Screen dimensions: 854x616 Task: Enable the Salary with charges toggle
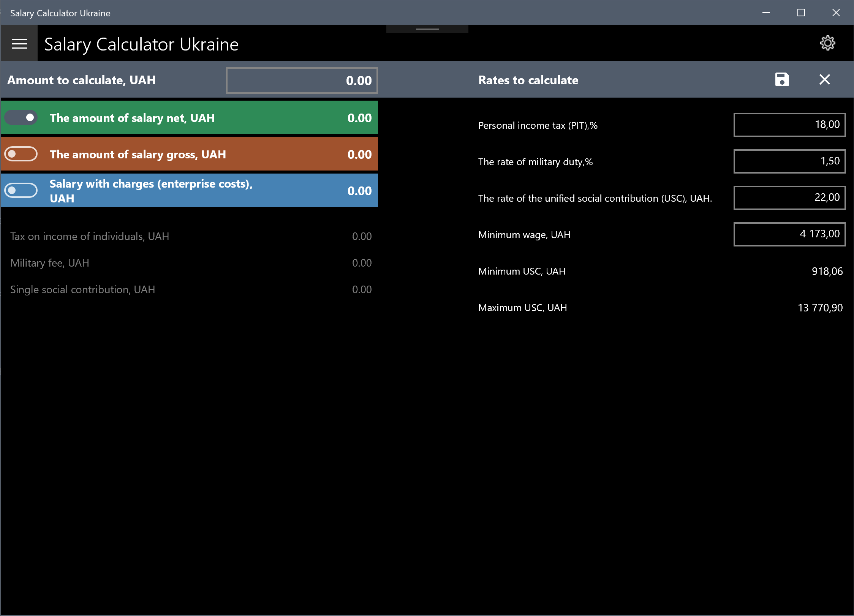(x=21, y=190)
